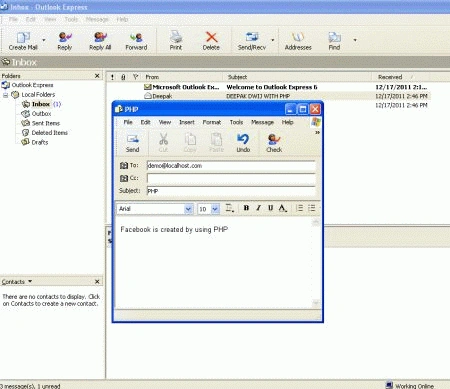Screen dimensions: 450x389
Task: Sort messages by From column
Action: click(182, 77)
